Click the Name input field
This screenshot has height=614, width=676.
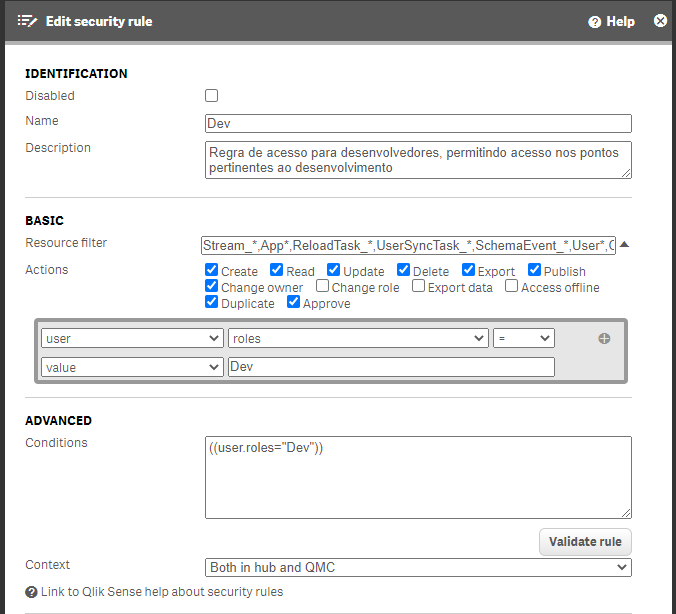click(x=418, y=124)
